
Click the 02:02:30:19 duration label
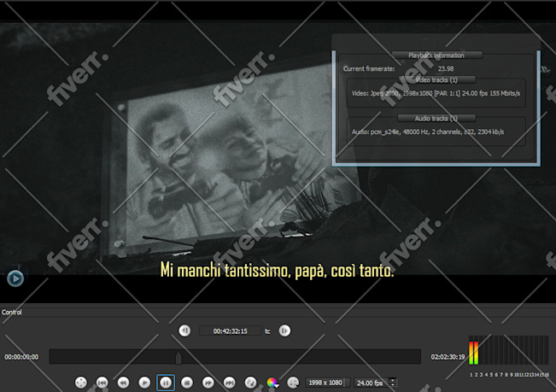(x=448, y=357)
